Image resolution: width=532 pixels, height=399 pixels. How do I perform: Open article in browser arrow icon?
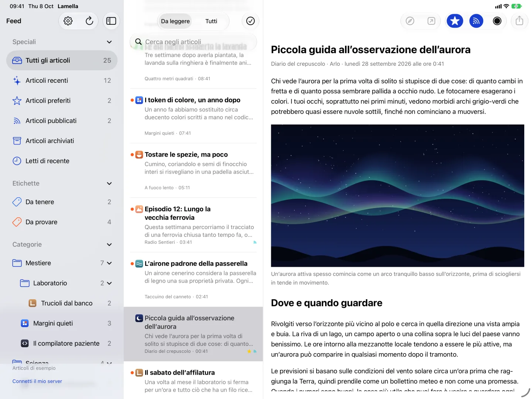431,21
